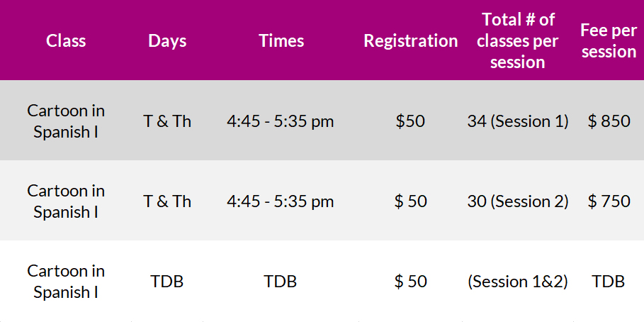Viewport: 644px width, 322px height.
Task: Click the Times column header
Action: tap(281, 40)
